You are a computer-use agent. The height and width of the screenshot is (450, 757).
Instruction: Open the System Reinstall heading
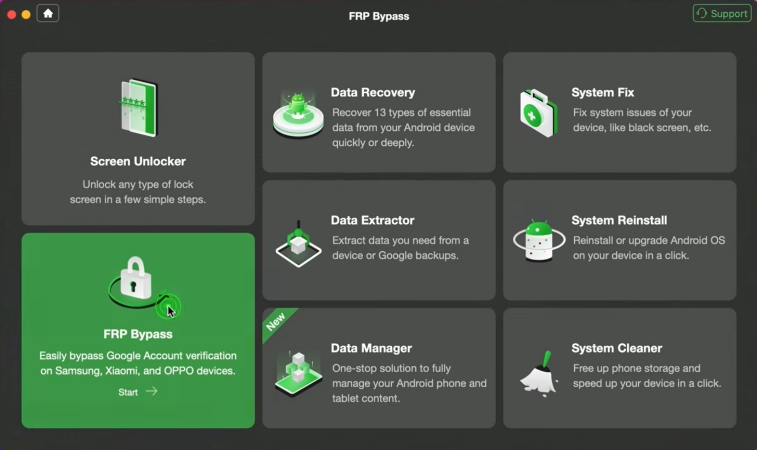(619, 220)
